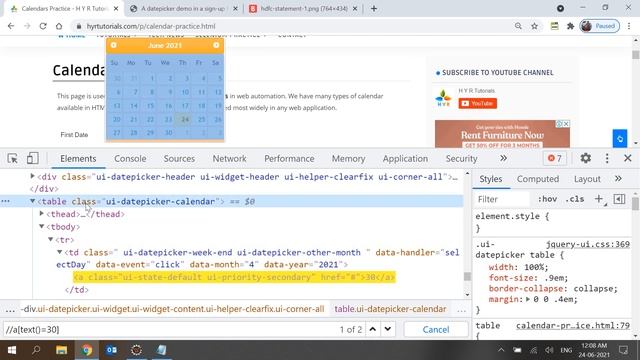
Task: Collapse the tbody node
Action: click(x=42, y=226)
